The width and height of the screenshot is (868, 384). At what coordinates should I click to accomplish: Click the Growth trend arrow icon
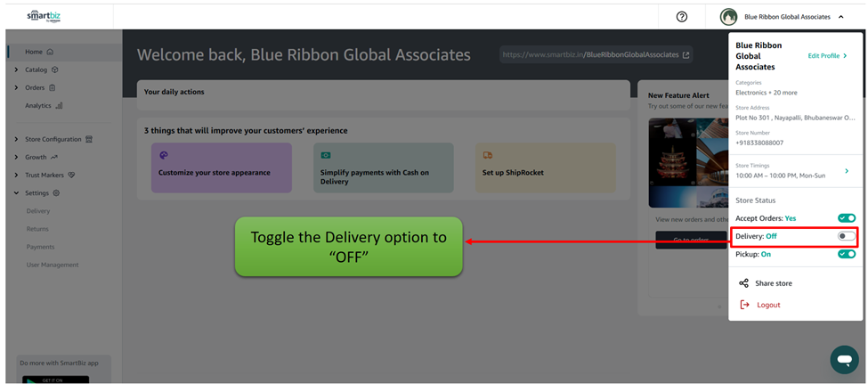click(53, 158)
